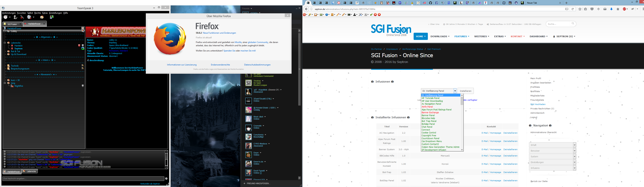
Task: Click Freund hinzufügen in Steam friends
Action: coord(257,184)
